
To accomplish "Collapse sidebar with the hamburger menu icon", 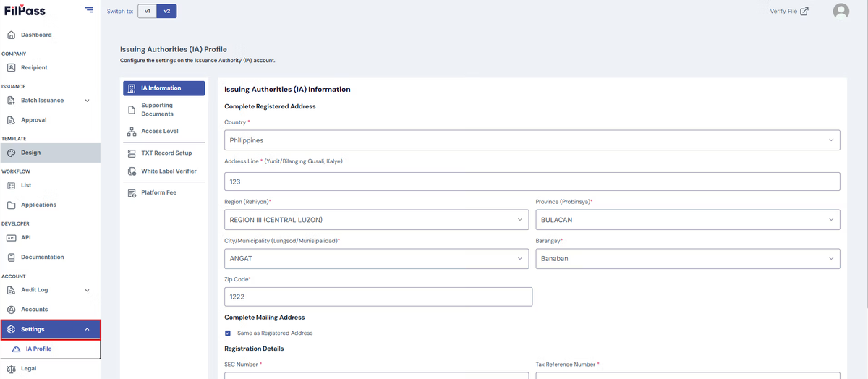I will pos(89,9).
